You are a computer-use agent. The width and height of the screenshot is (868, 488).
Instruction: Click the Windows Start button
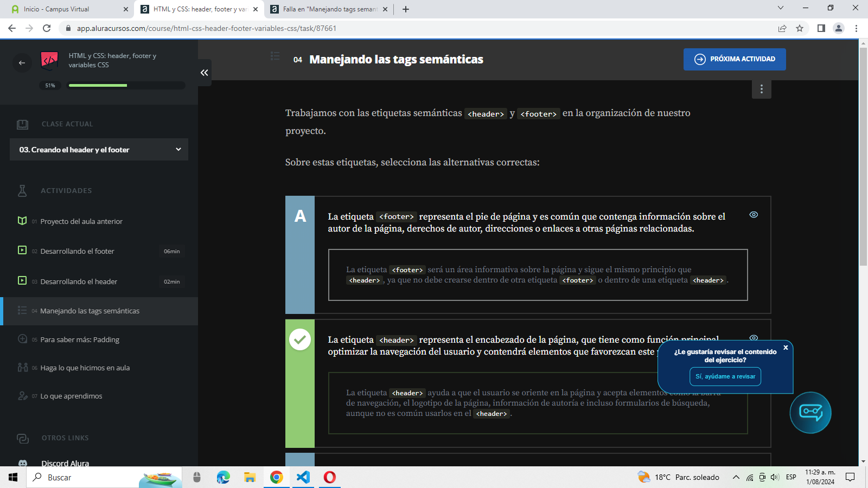[x=13, y=477]
